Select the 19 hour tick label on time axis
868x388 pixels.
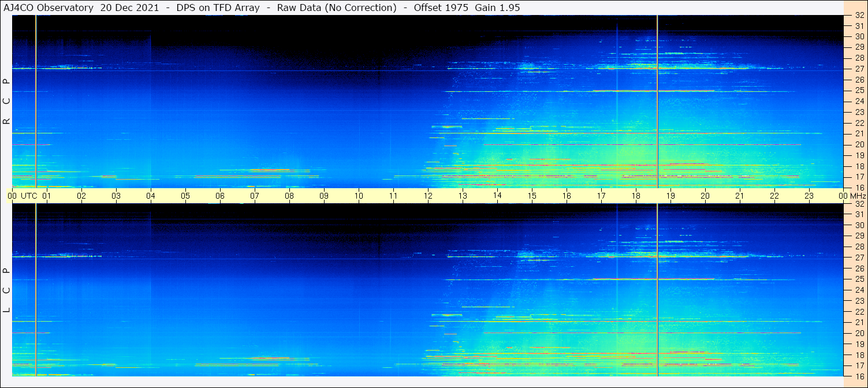pos(670,196)
